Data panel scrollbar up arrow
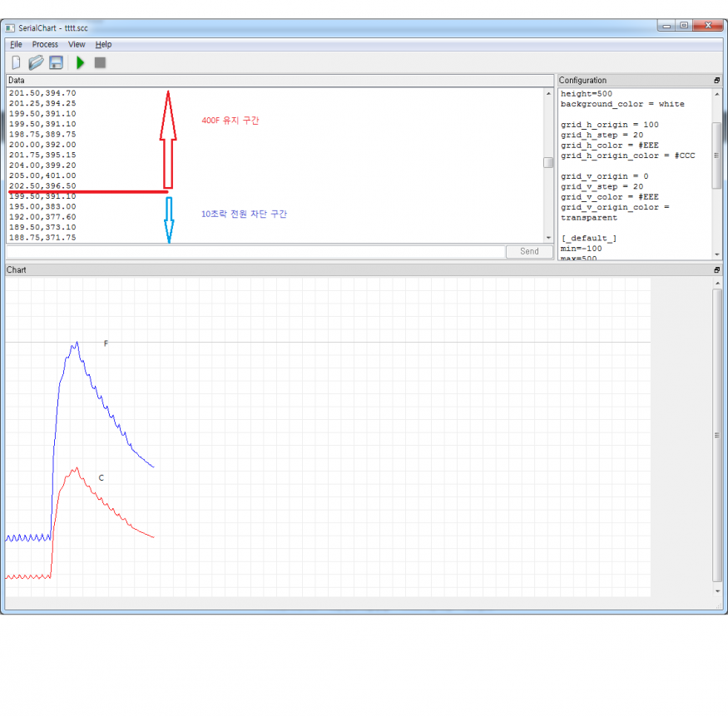Viewport: 728px width, 716px height. (x=548, y=93)
